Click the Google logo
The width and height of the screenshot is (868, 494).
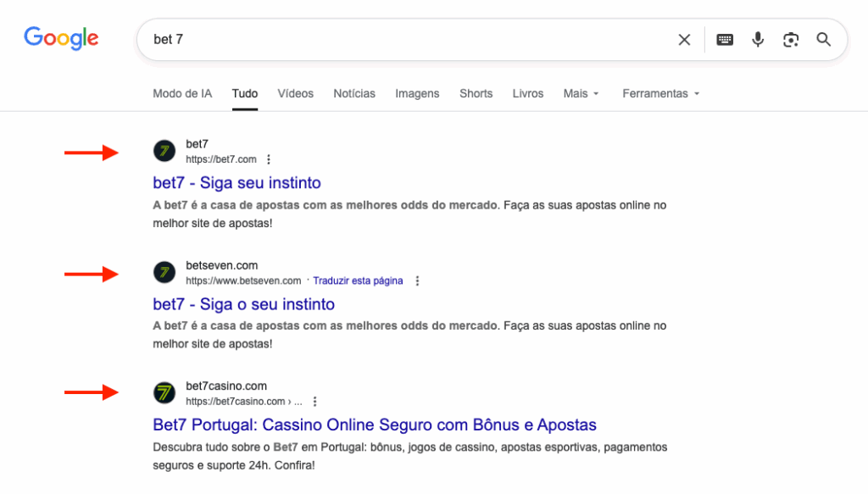click(x=61, y=38)
